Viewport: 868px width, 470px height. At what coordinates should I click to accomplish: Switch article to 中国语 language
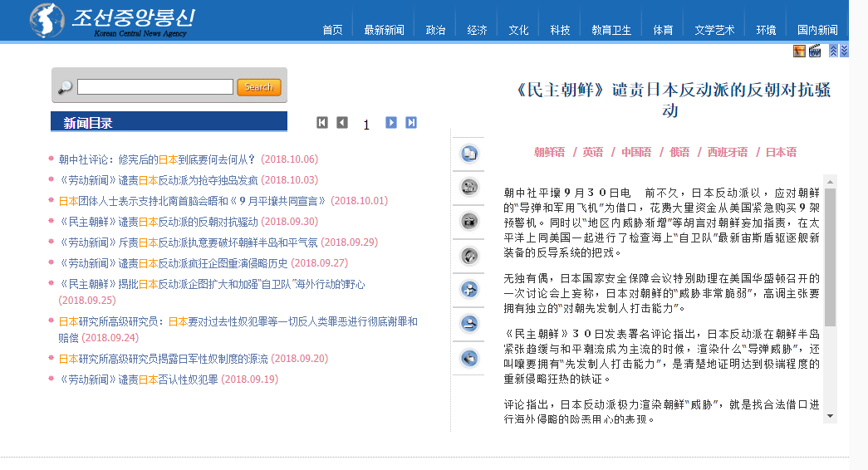point(636,152)
